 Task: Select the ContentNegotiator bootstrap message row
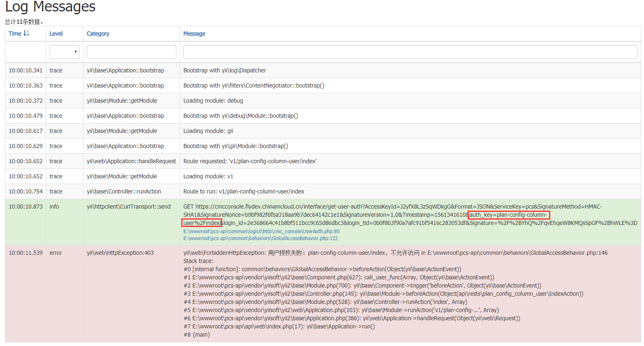[x=254, y=86]
